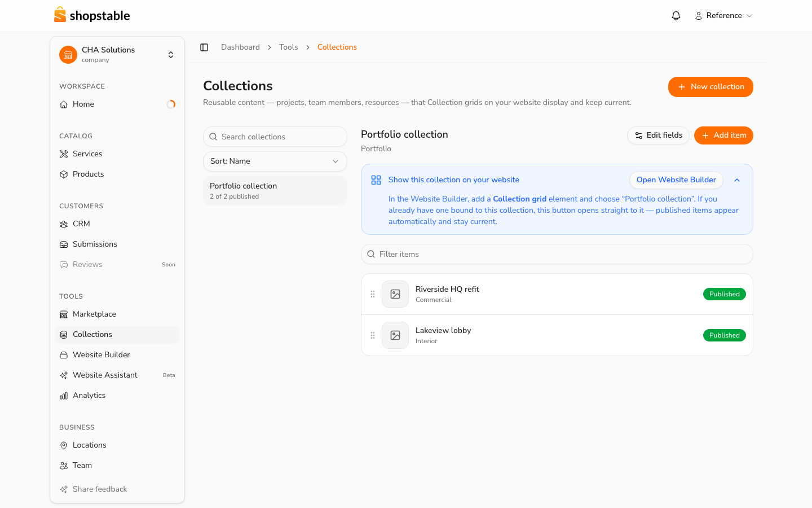The width and height of the screenshot is (812, 508).
Task: Click Edit fields button
Action: (658, 135)
